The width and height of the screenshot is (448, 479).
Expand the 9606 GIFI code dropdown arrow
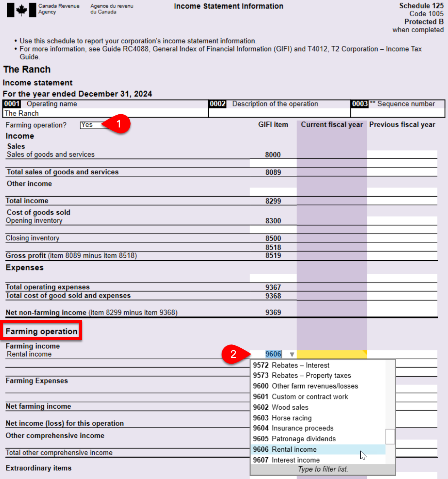point(292,354)
